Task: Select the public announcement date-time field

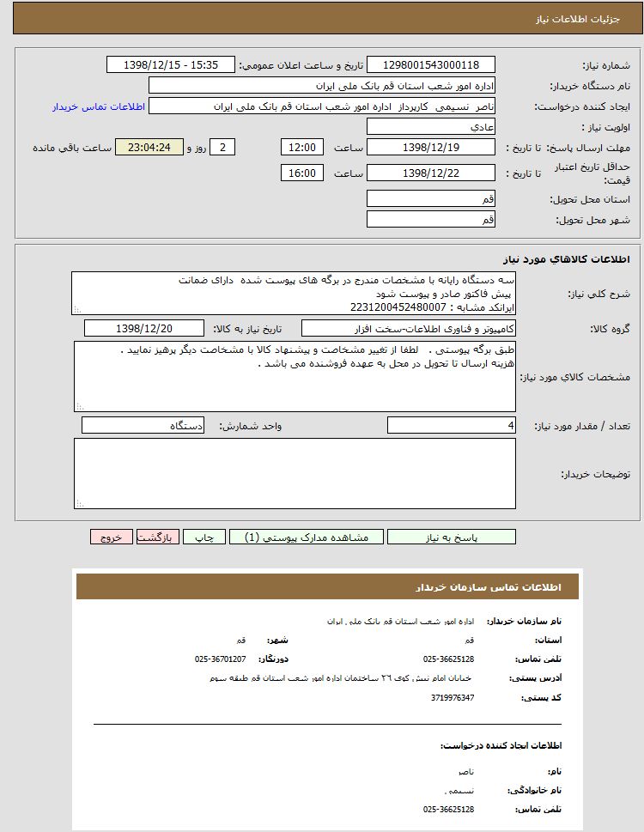Action: (x=170, y=65)
